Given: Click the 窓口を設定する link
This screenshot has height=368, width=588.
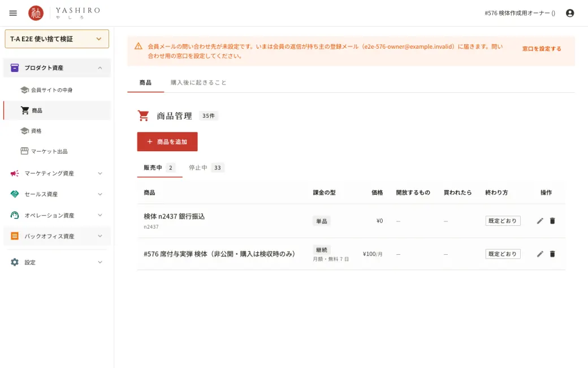Looking at the screenshot, I should 542,49.
